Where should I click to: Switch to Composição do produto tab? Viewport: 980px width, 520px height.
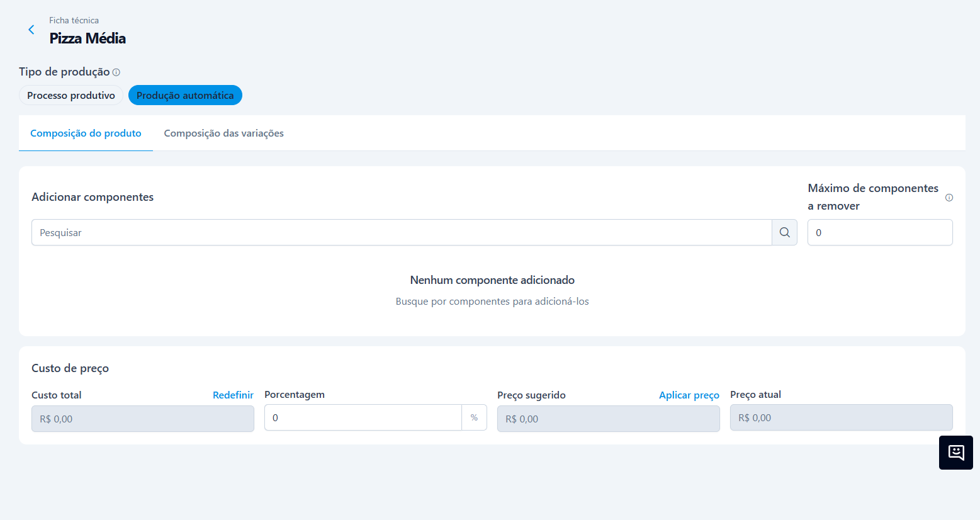coord(86,133)
